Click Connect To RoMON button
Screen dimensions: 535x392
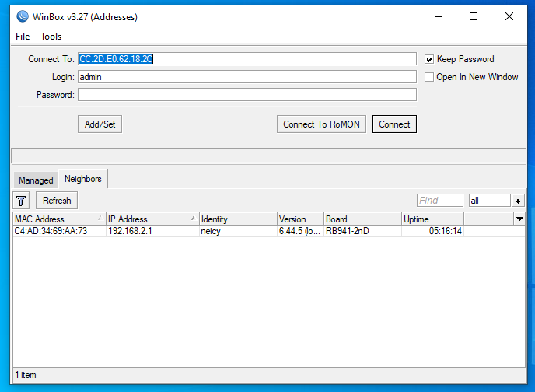[x=321, y=124]
